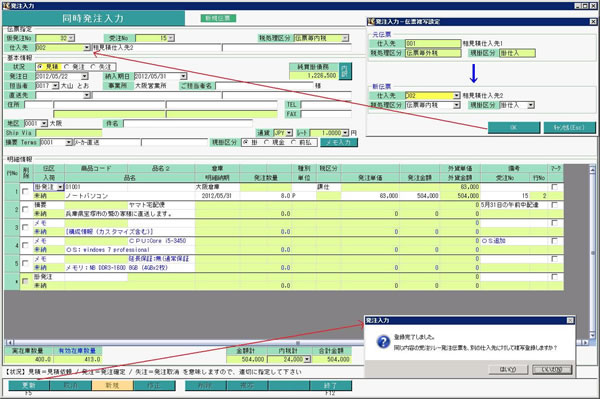600x399 pixels.
Task: Click OK in the 伝票複写設定 dialog
Action: tap(514, 127)
